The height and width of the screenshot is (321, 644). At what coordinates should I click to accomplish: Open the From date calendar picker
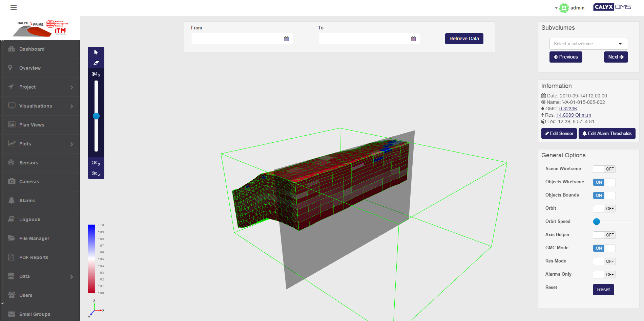286,39
